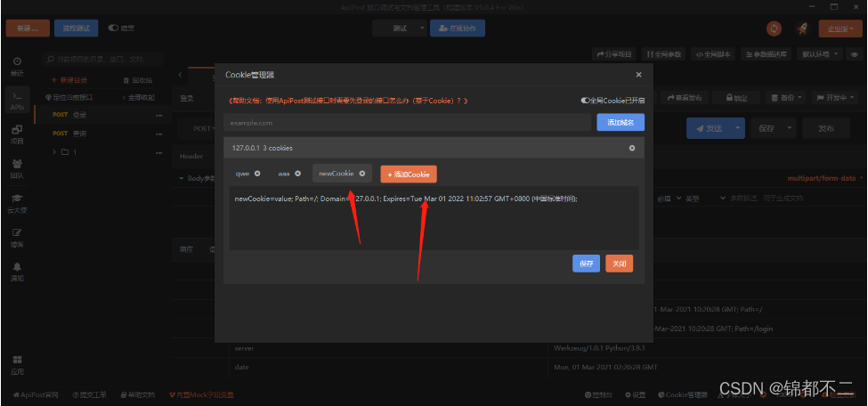Open 控制台 console in status bar
Viewport: 868px width, 406px height.
(x=598, y=395)
